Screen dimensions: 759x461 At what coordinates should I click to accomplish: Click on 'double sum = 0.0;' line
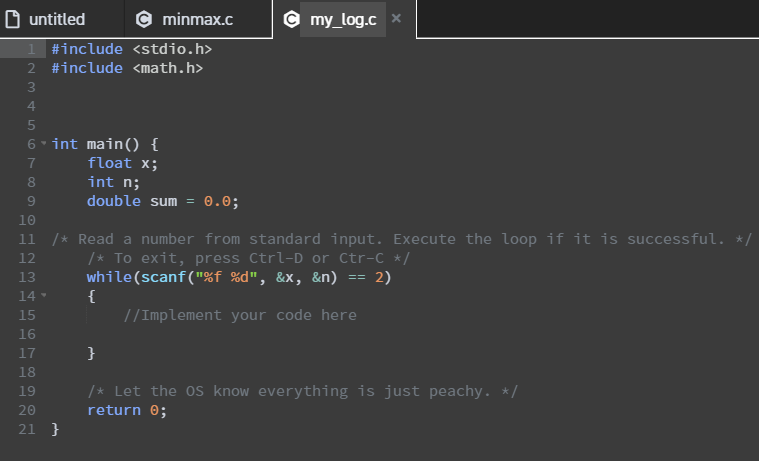click(163, 201)
